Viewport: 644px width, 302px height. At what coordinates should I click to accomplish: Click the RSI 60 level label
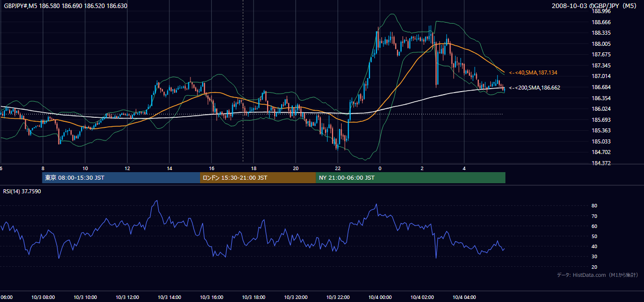point(594,226)
